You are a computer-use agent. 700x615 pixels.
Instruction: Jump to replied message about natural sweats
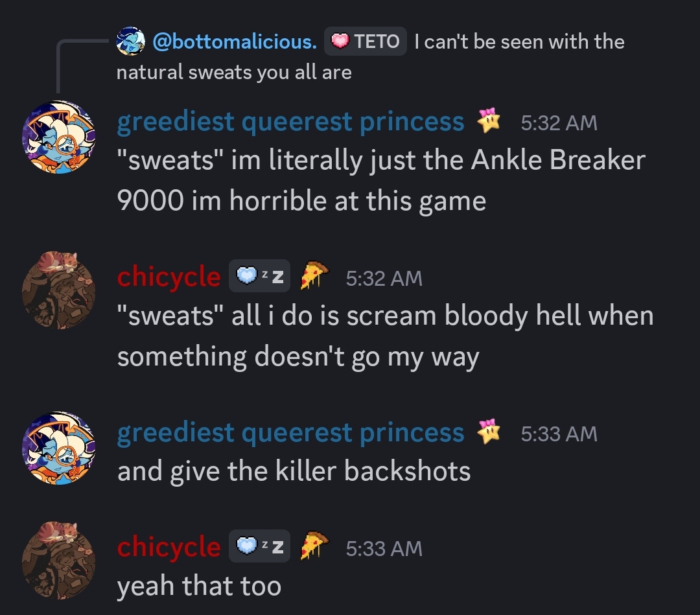point(370,56)
